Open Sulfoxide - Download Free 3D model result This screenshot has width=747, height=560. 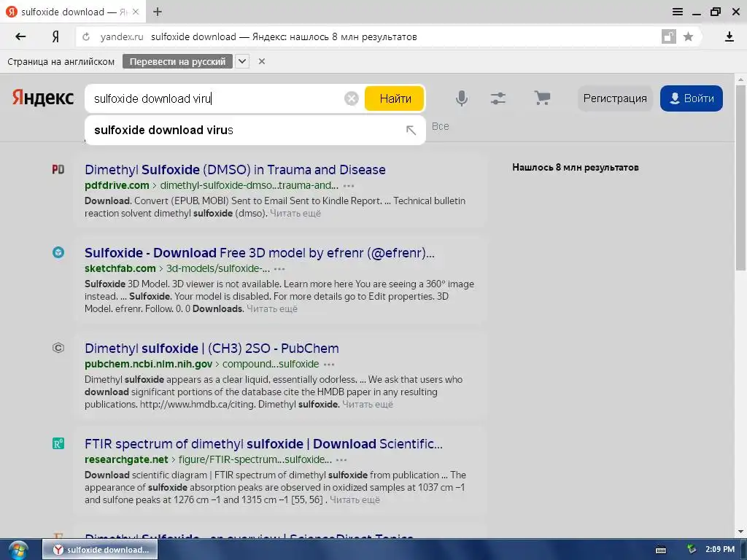point(260,252)
